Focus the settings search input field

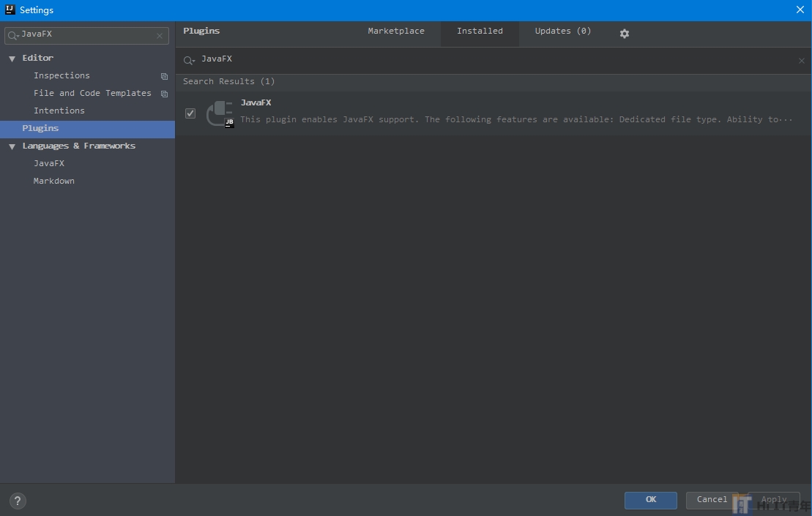(86, 35)
